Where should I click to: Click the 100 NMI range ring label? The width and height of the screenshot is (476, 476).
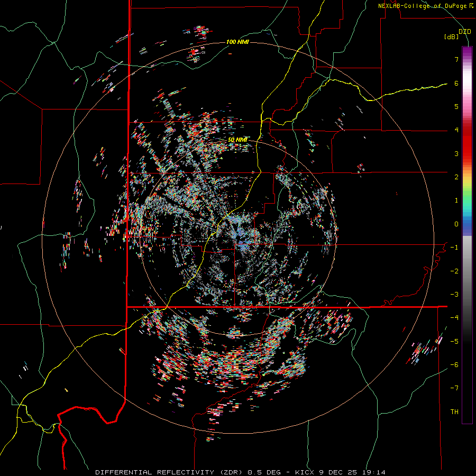237,42
